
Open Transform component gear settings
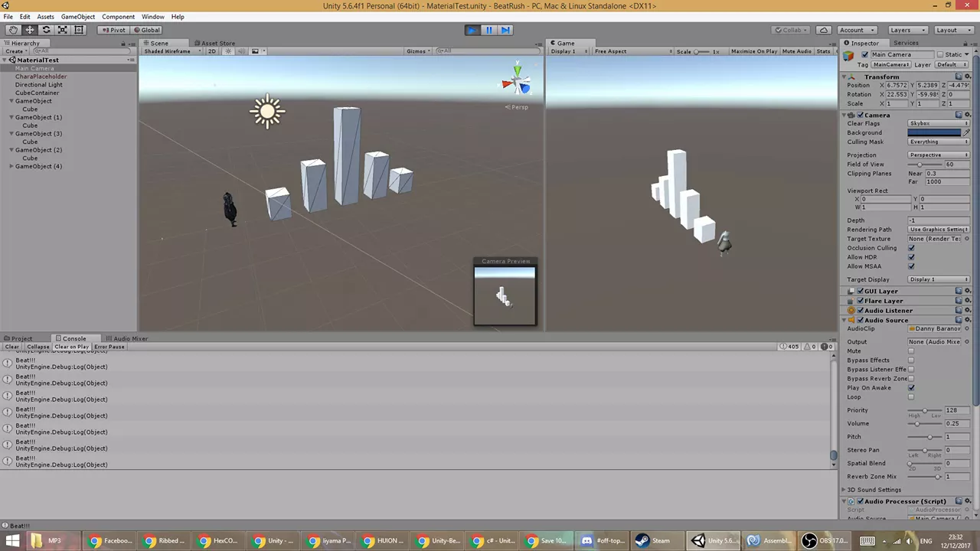coord(968,77)
